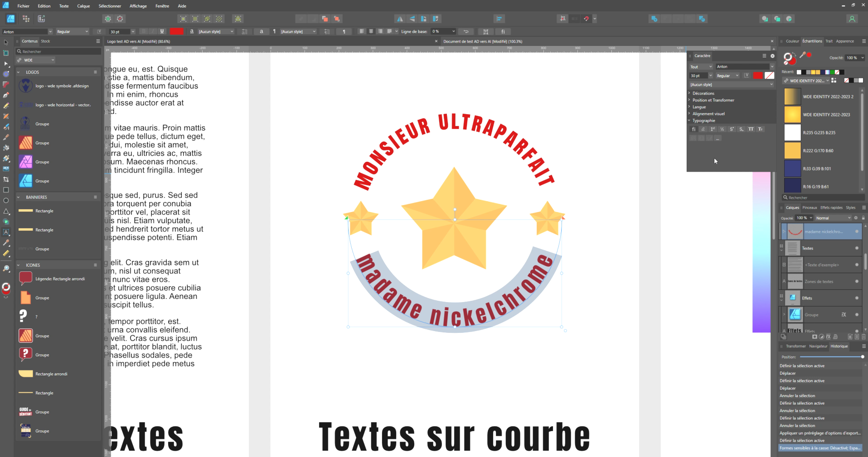
Task: Expand the Groupe layer under Effets
Action: (x=784, y=315)
